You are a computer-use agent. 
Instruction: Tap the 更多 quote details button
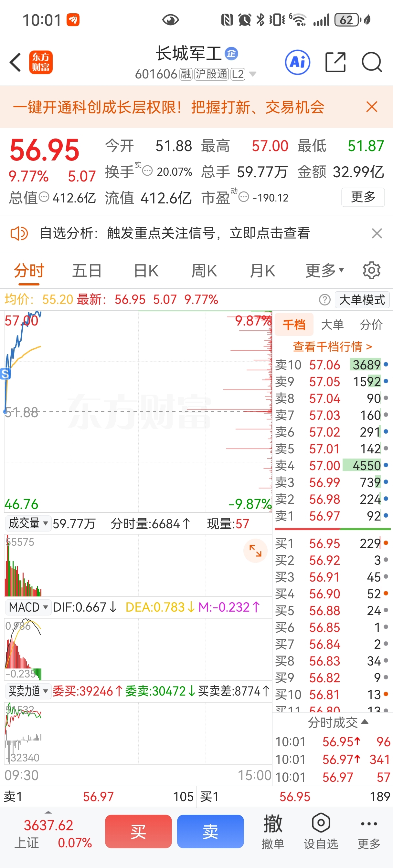coord(363,197)
